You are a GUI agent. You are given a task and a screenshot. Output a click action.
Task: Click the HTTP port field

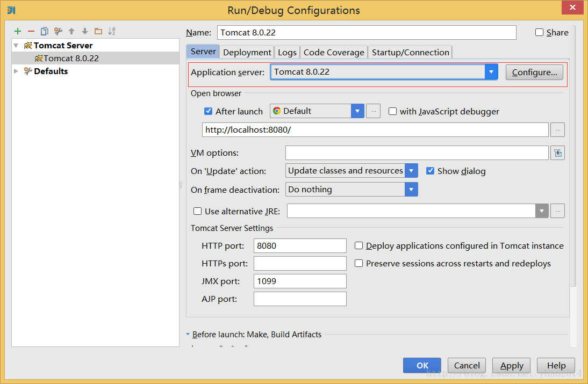coord(300,245)
